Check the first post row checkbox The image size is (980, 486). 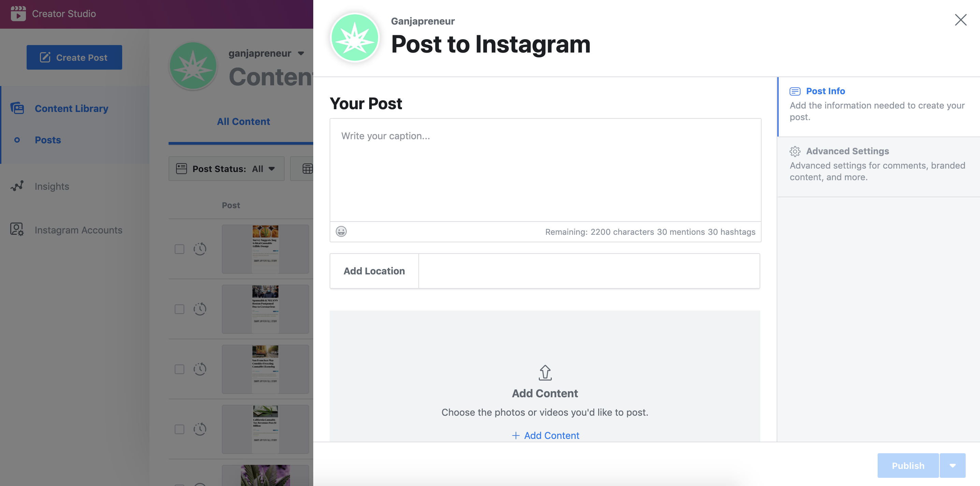click(179, 249)
